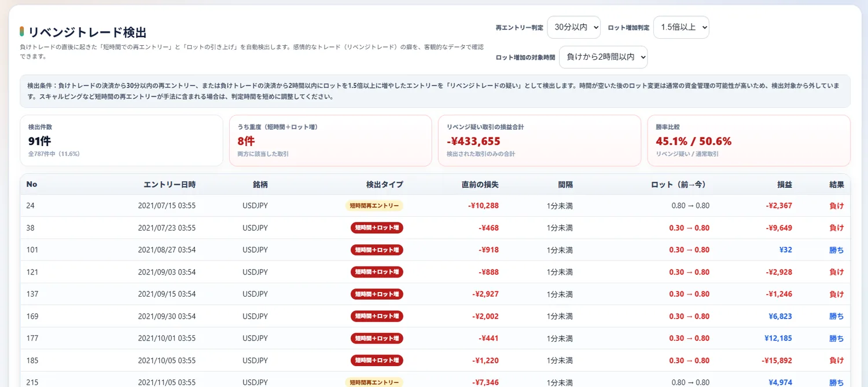868x387 pixels.
Task: Click the 勝ち result in row 177
Action: click(837, 338)
